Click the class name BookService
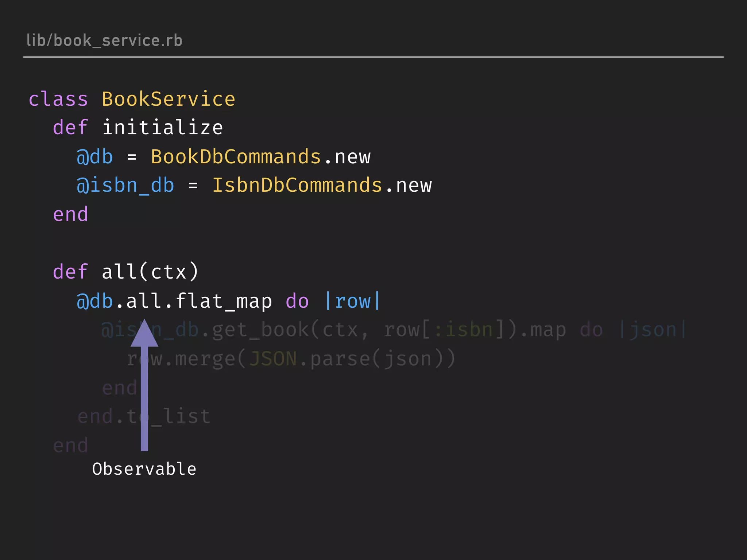 (x=169, y=99)
